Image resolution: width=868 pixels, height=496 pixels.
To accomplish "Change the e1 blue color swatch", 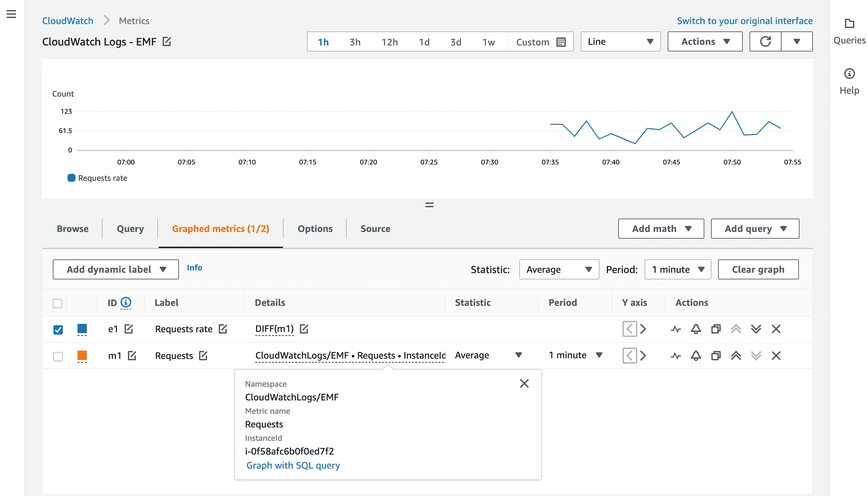I will (82, 329).
